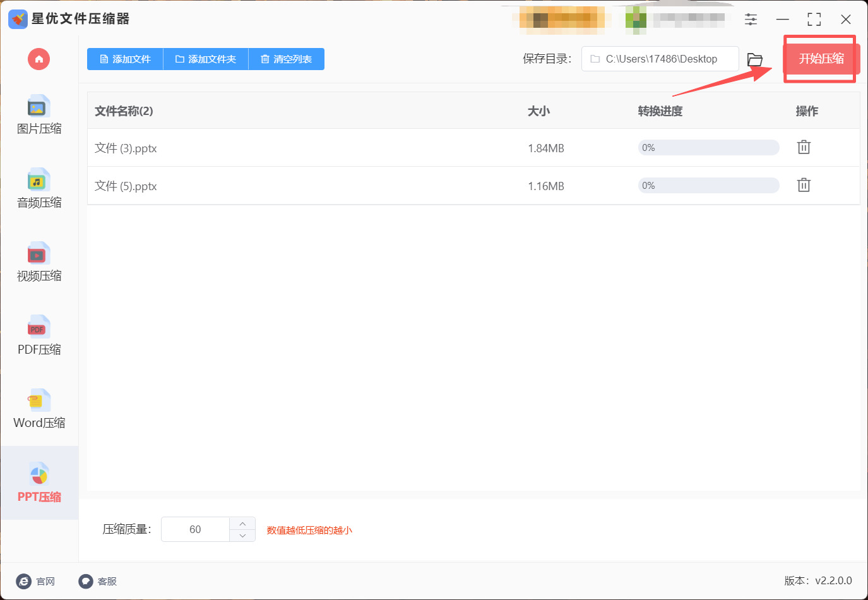Click the app logo in title bar

[18, 19]
